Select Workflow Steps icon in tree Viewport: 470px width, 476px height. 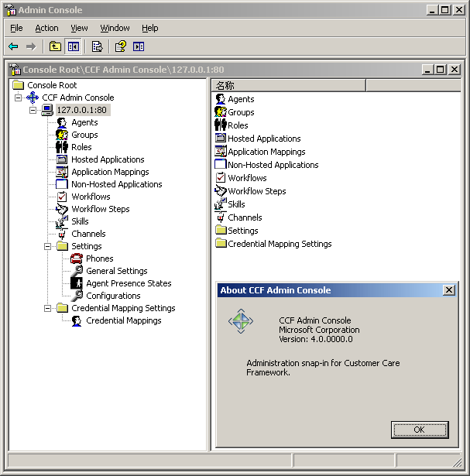pos(62,209)
